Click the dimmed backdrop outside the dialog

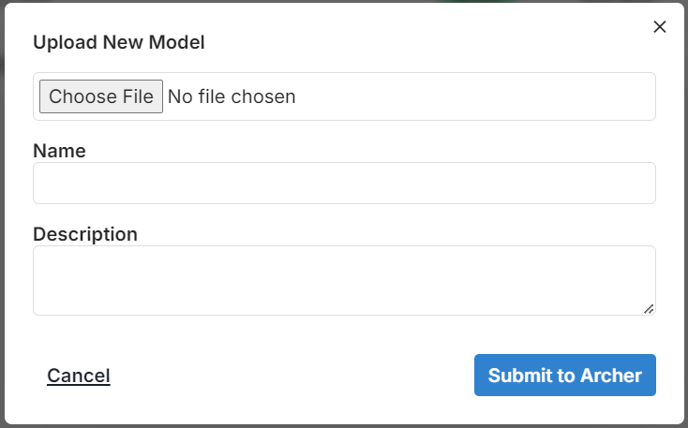(x=2, y=219)
